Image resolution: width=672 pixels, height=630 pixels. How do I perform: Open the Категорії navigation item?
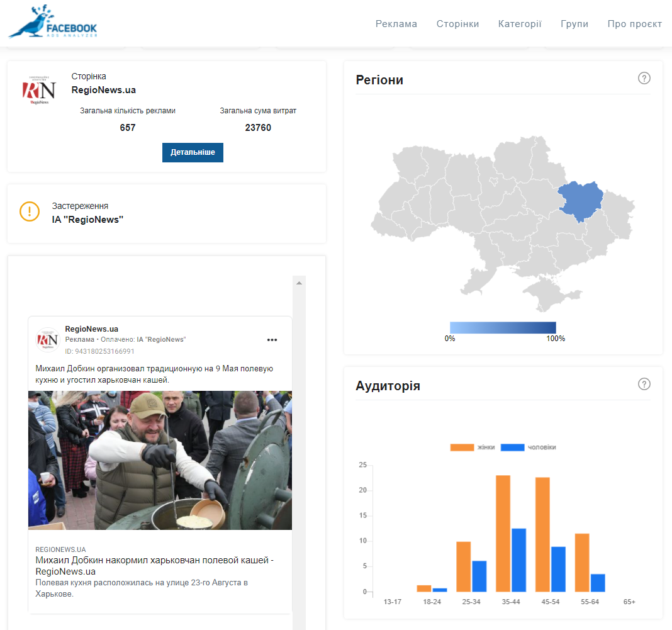[520, 24]
